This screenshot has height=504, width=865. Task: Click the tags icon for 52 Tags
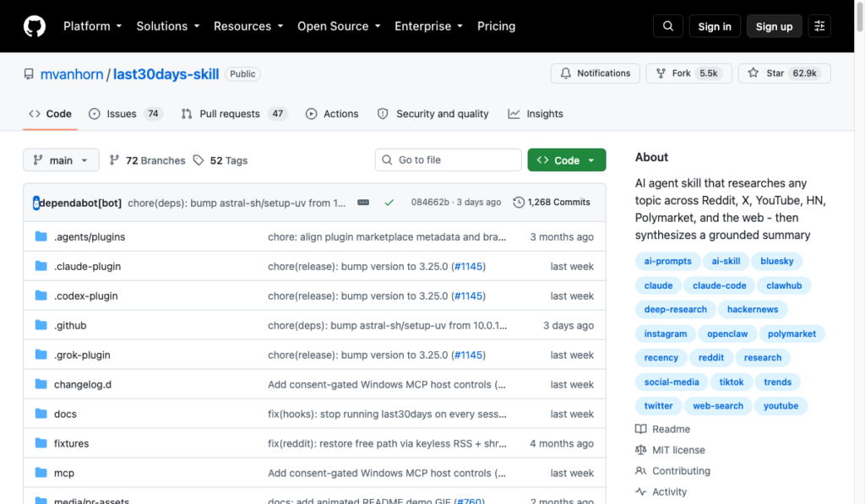point(199,160)
